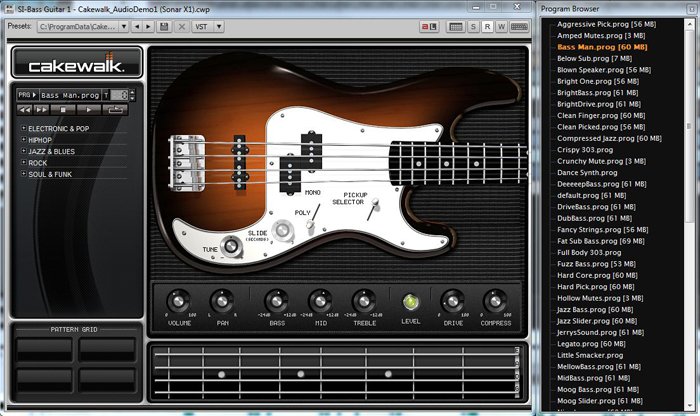This screenshot has height=416, width=700.
Task: Toggle the W automation write button
Action: pyautogui.click(x=501, y=27)
